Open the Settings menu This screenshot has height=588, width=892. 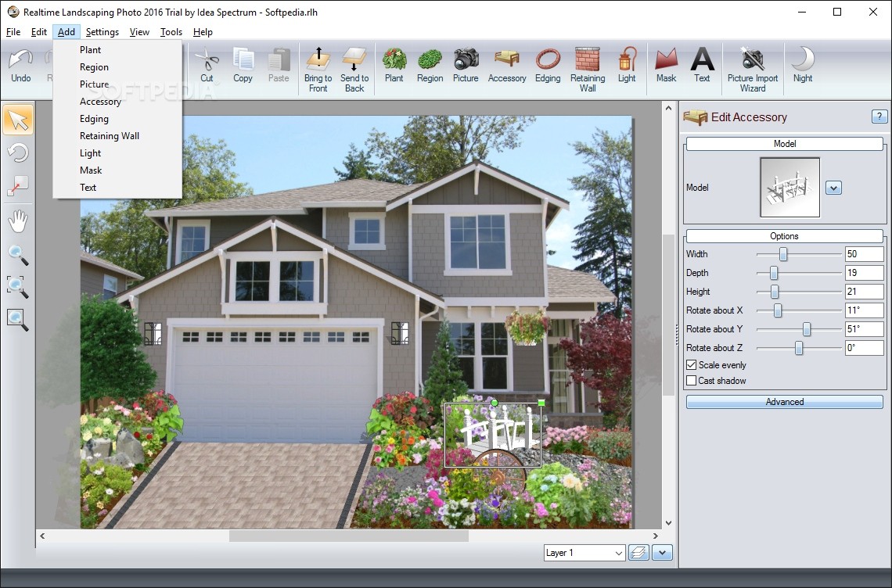click(x=103, y=32)
